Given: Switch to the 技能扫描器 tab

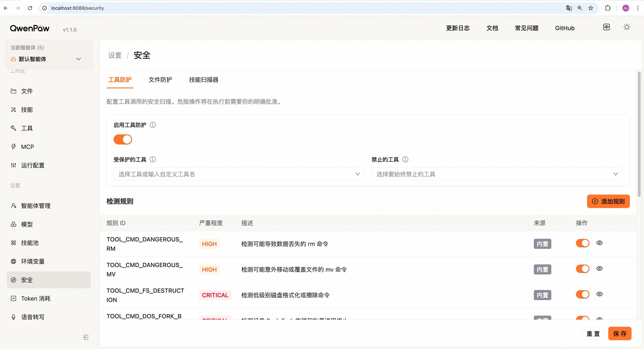Looking at the screenshot, I should pos(204,80).
